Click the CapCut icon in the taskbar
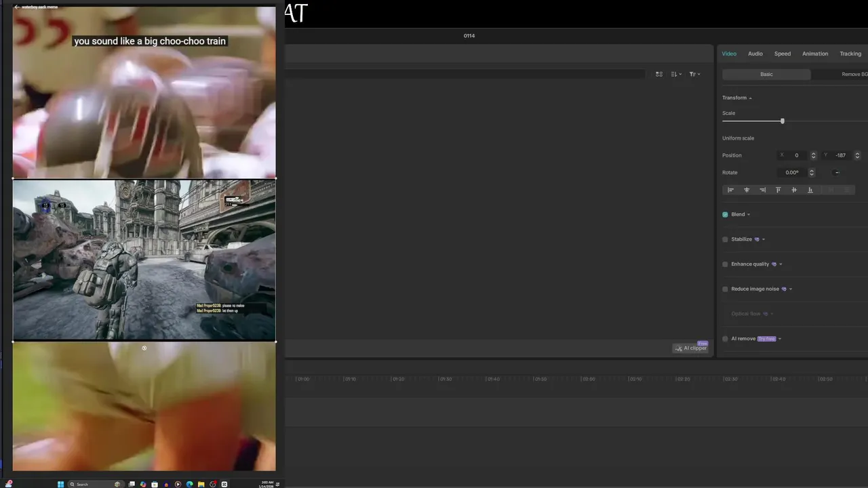 click(x=224, y=484)
